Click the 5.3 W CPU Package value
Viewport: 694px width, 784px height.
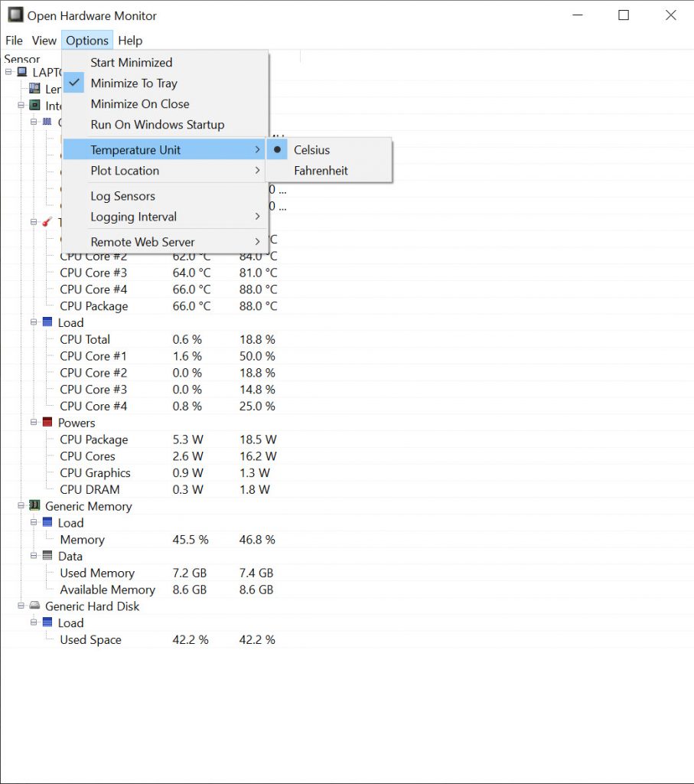coord(188,439)
